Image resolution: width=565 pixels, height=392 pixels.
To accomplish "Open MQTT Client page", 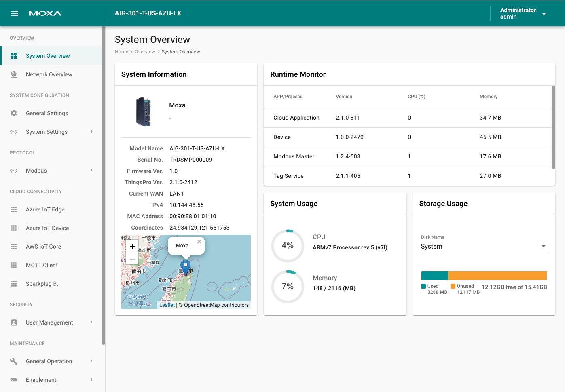I will pyautogui.click(x=51, y=265).
